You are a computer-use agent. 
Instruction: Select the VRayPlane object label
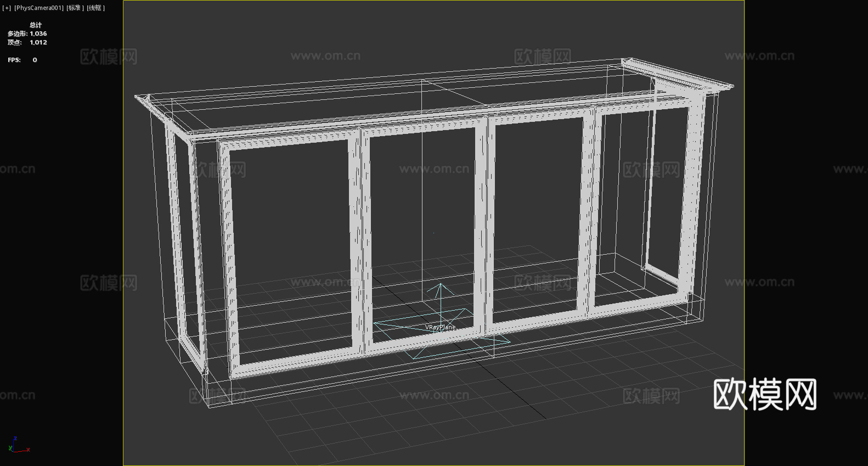click(441, 327)
